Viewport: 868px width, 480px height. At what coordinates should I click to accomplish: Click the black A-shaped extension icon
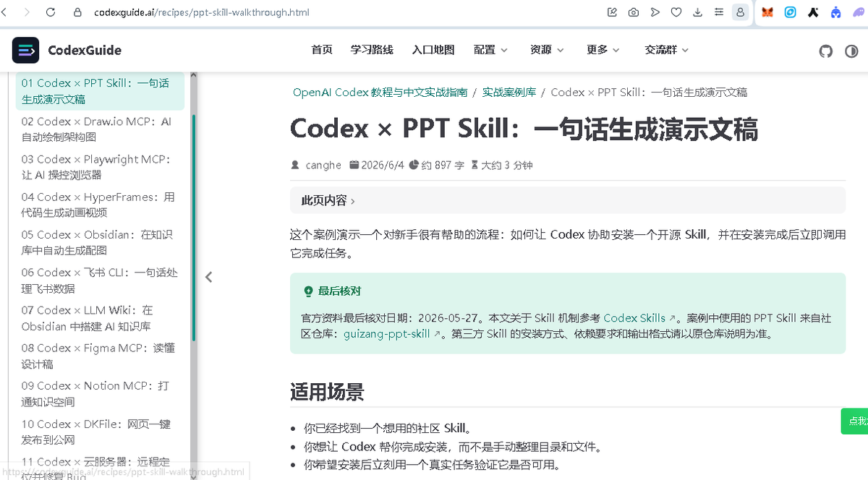pyautogui.click(x=813, y=12)
